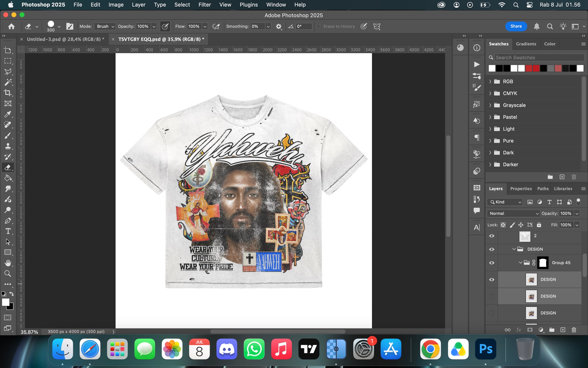Create new swatch group folder

coord(550,177)
